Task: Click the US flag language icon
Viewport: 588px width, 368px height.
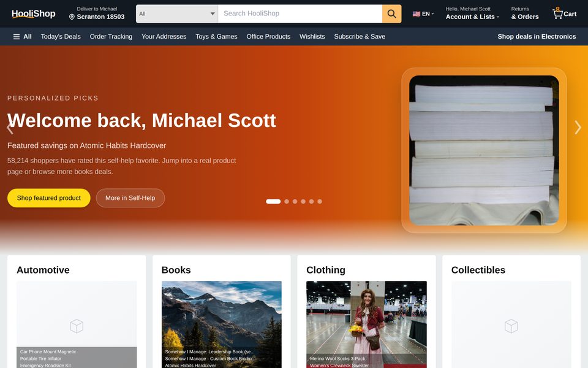Action: [x=417, y=14]
